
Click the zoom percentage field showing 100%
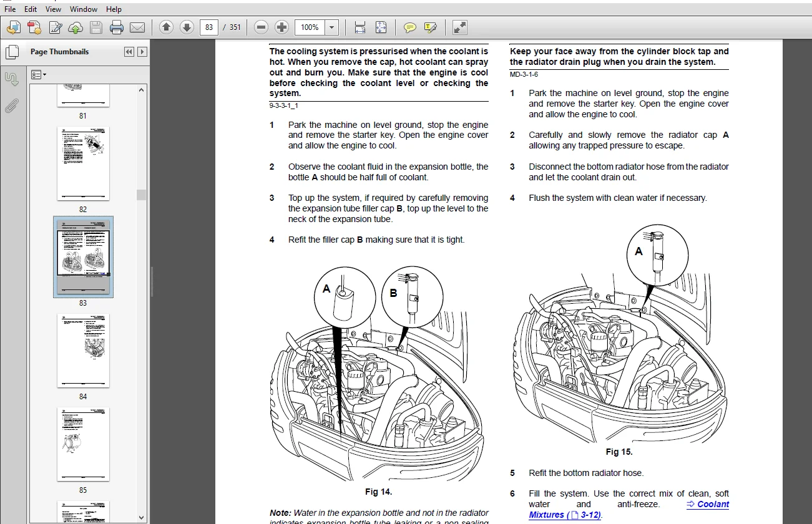[x=310, y=27]
